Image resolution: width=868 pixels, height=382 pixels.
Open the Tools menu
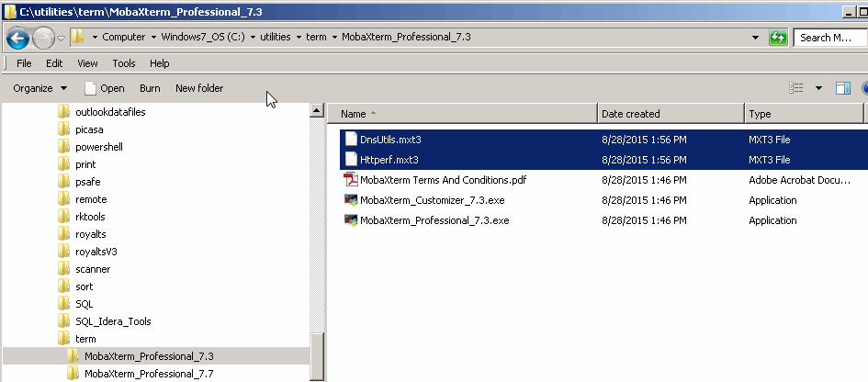pyautogui.click(x=124, y=63)
